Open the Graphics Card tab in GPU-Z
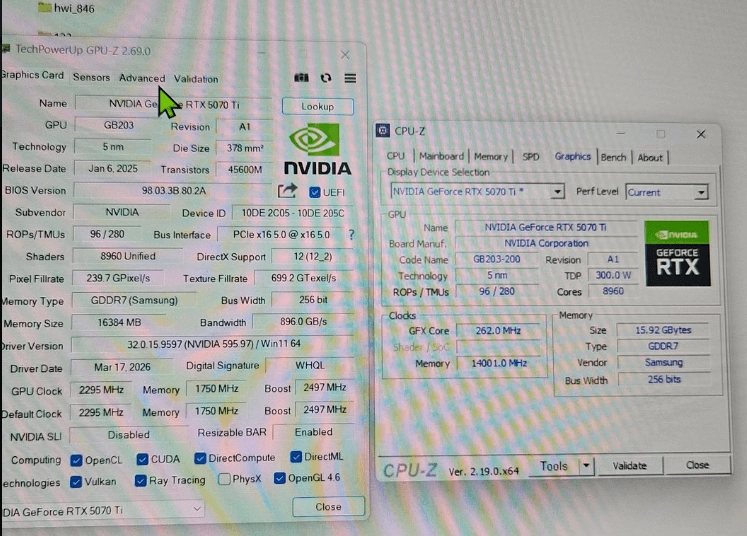This screenshot has height=536, width=747. tap(32, 75)
